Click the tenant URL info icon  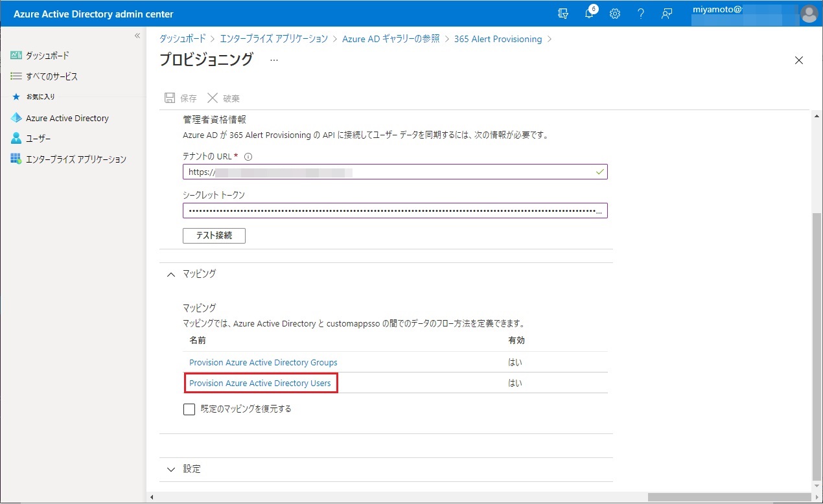[248, 156]
